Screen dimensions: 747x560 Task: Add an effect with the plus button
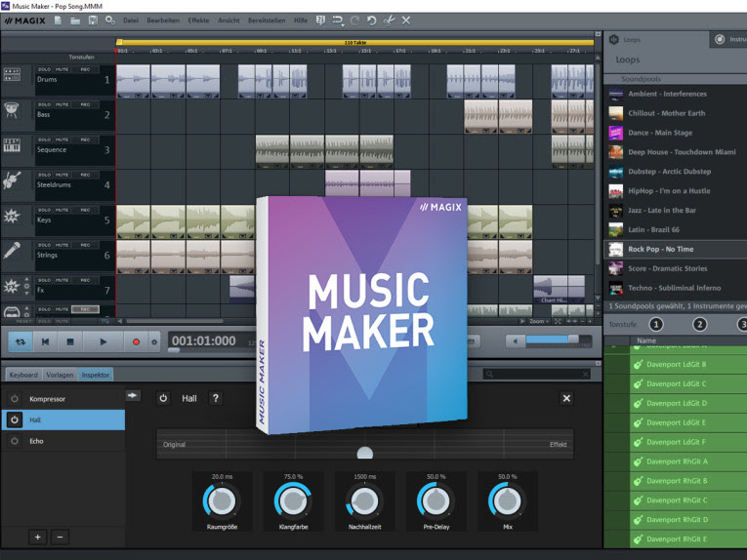(38, 538)
